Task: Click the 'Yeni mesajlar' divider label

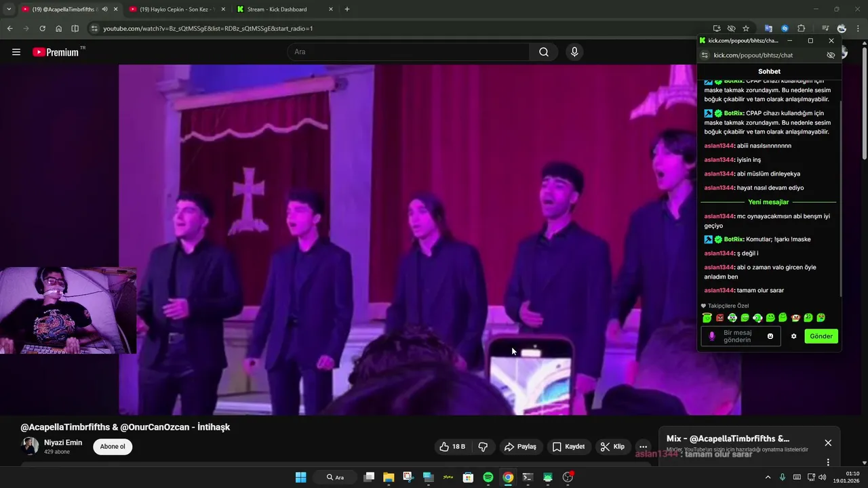Action: pos(768,202)
